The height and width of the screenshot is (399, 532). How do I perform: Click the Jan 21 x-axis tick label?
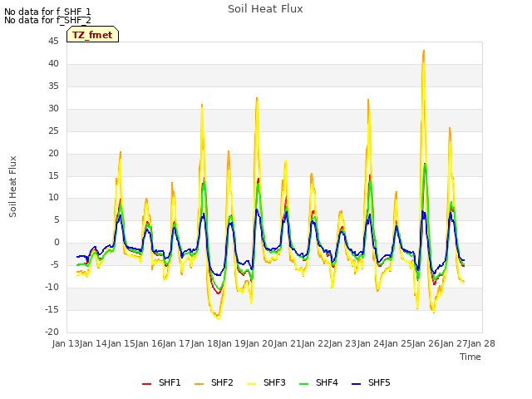click(288, 343)
